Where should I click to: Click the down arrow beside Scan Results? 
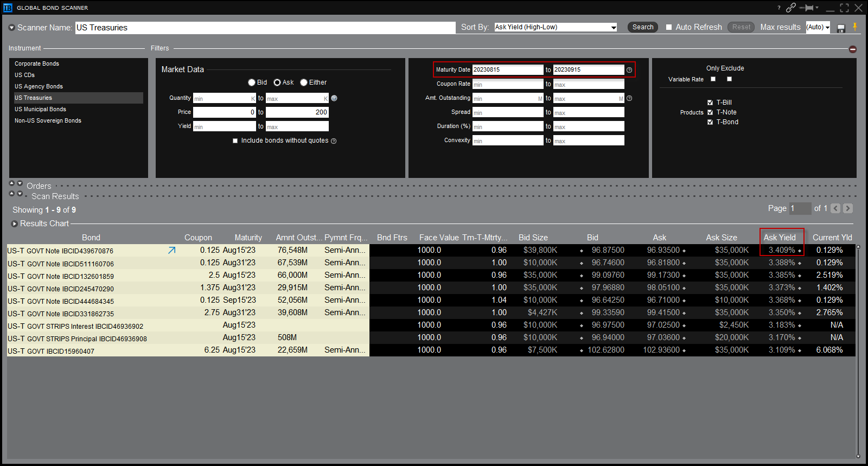20,194
